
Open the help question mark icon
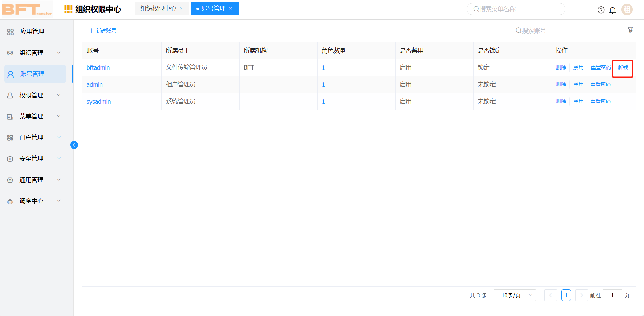(x=601, y=10)
